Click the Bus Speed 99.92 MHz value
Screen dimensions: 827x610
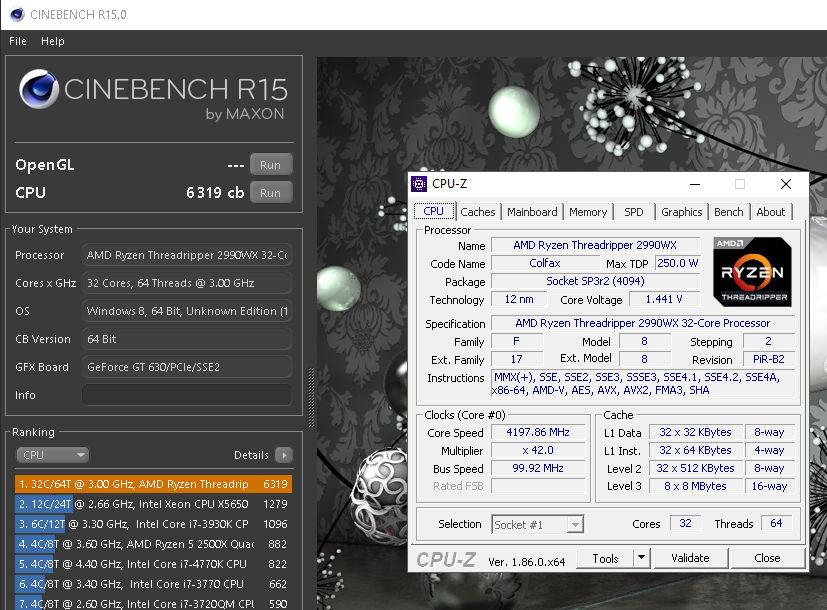pos(538,468)
